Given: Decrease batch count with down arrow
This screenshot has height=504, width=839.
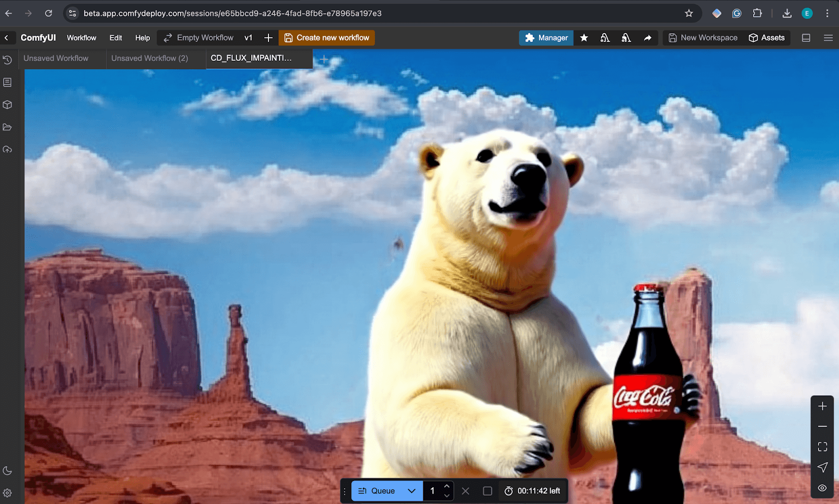Looking at the screenshot, I should [447, 495].
